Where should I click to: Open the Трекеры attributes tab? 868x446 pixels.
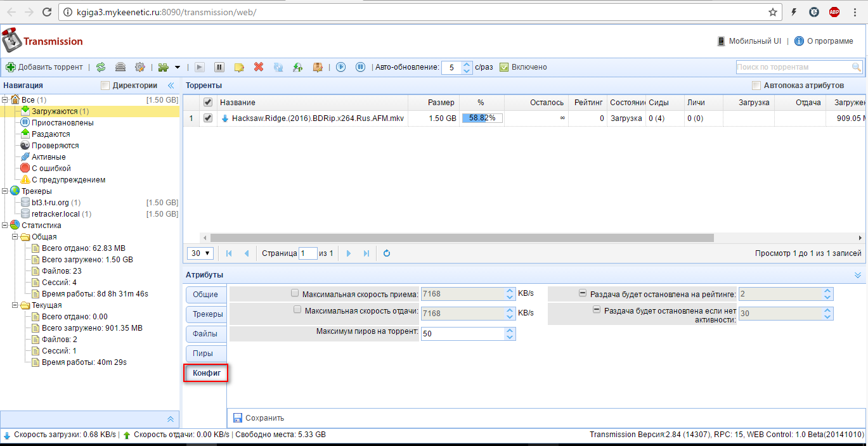[x=205, y=314]
